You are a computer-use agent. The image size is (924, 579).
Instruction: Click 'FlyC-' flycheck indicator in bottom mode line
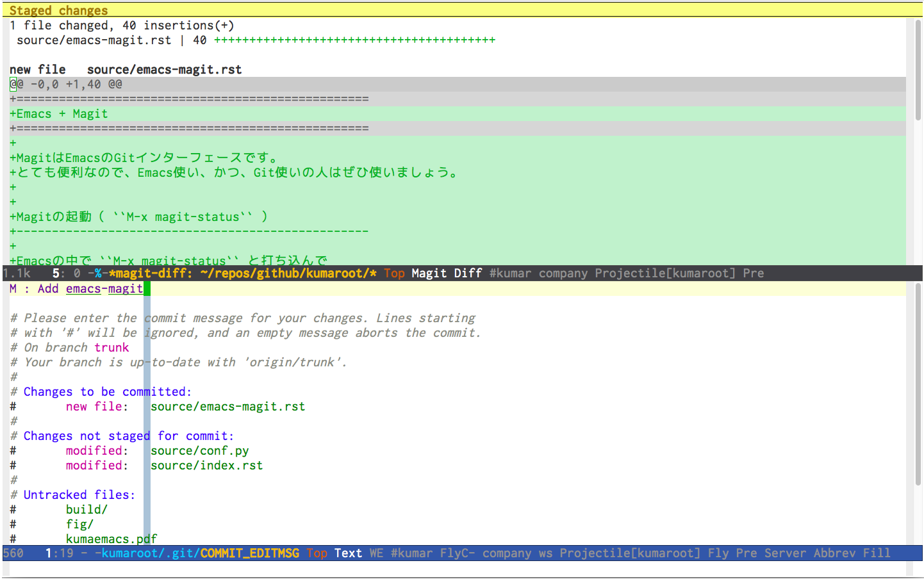point(458,553)
